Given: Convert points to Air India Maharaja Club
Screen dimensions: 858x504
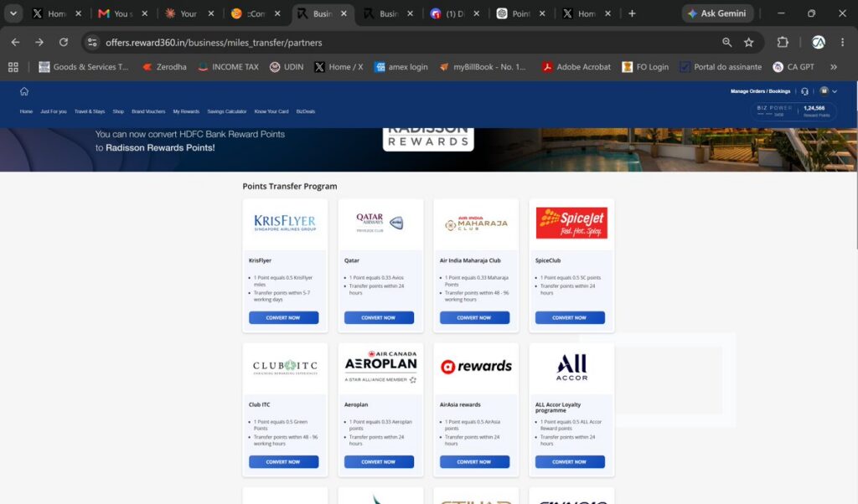Looking at the screenshot, I should click(x=474, y=317).
